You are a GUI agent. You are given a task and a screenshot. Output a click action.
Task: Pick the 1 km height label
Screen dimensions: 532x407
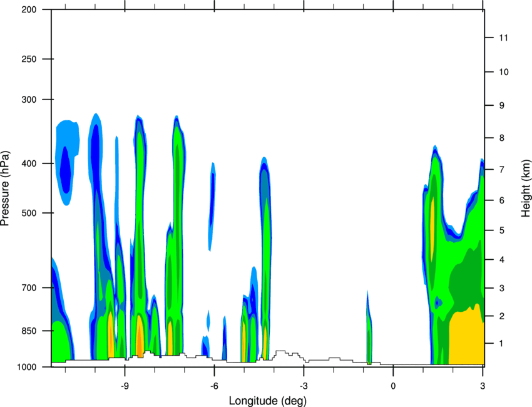(x=502, y=344)
